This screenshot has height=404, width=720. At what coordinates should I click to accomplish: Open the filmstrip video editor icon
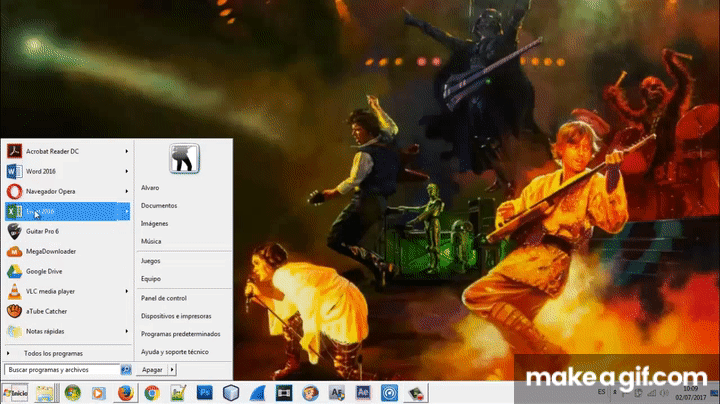click(x=284, y=393)
